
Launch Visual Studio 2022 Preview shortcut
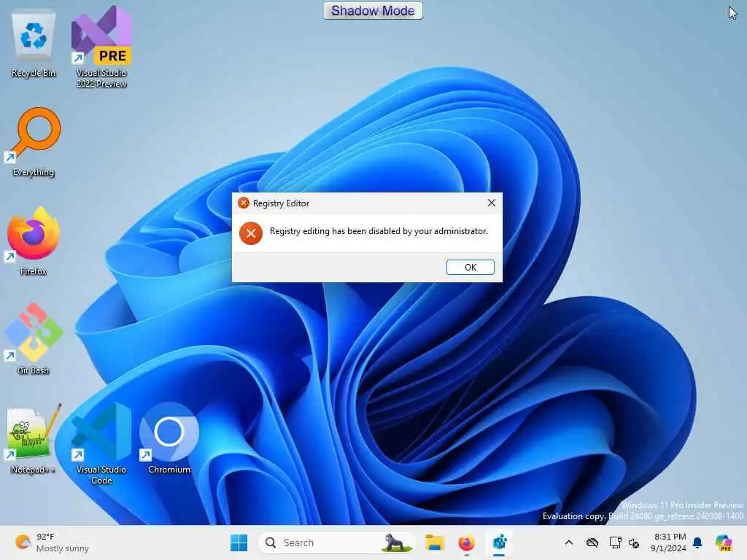(101, 47)
